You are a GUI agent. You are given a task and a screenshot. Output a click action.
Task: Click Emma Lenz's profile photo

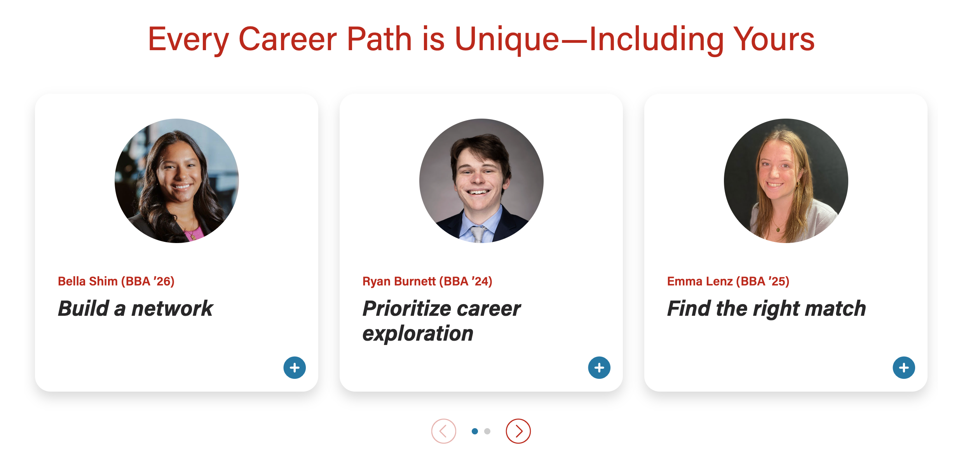[x=786, y=181]
